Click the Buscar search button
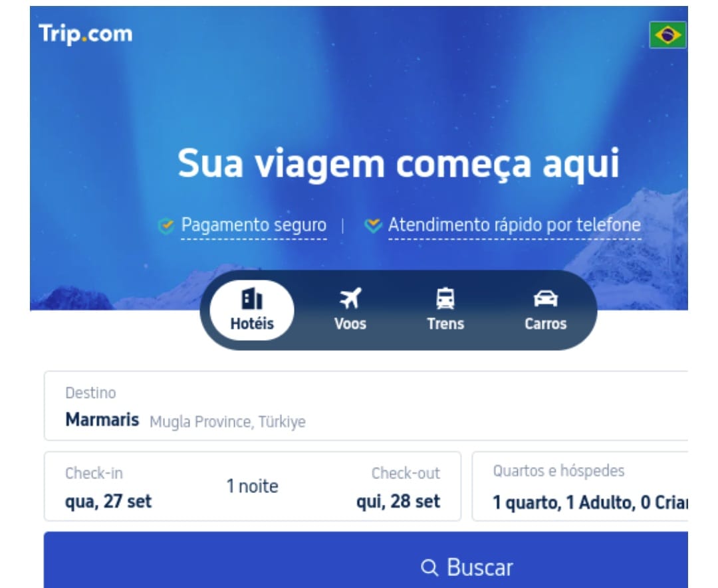Viewport: 718px width, 588px height. [366, 560]
